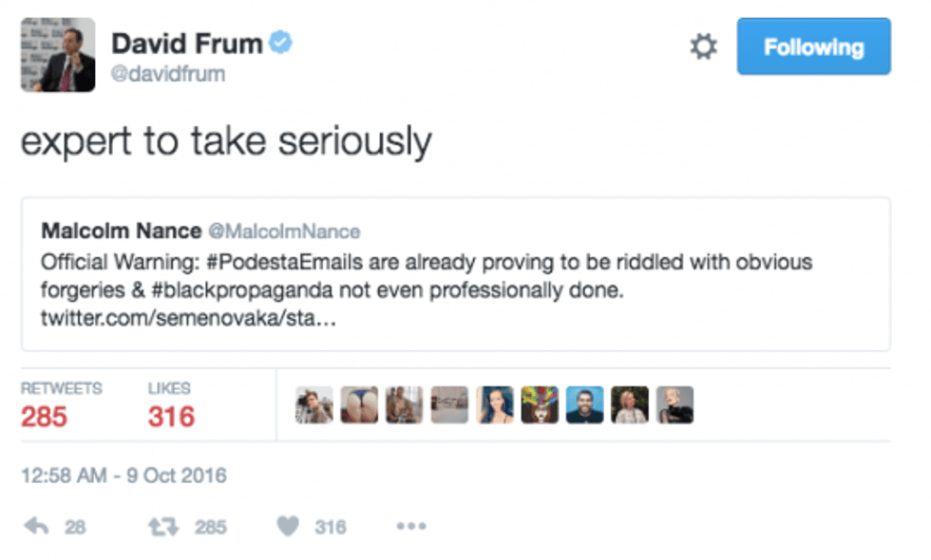Click the first liker avatar thumbnail

point(314,405)
